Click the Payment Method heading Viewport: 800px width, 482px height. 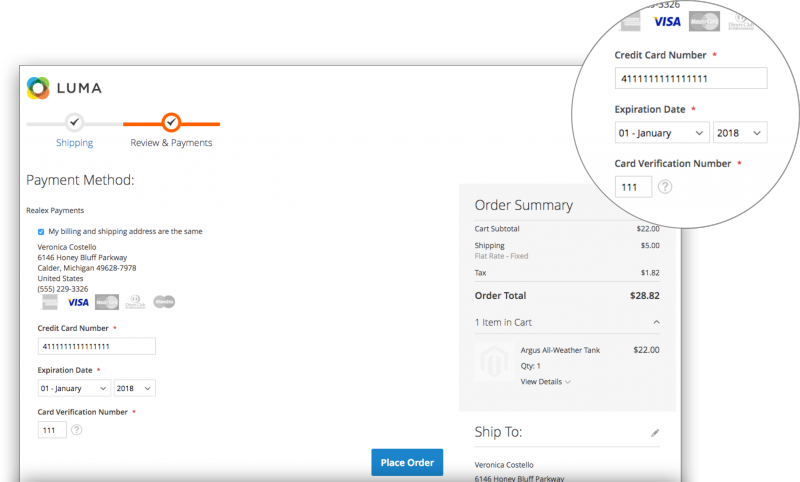coord(80,180)
